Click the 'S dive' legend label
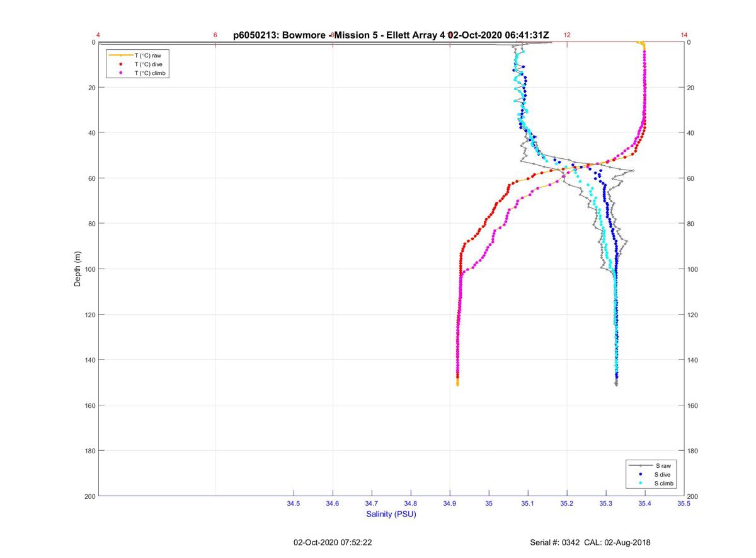The width and height of the screenshot is (756, 558). tap(663, 474)
